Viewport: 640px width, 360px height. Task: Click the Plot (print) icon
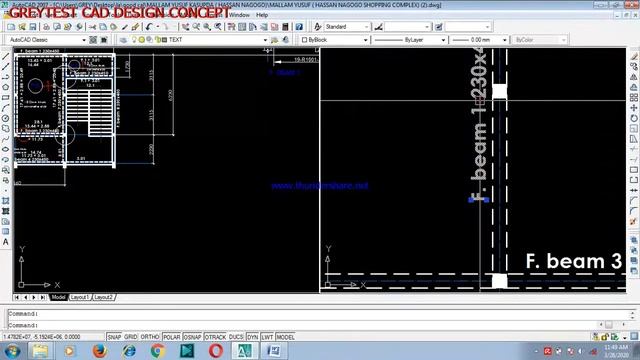[46, 27]
